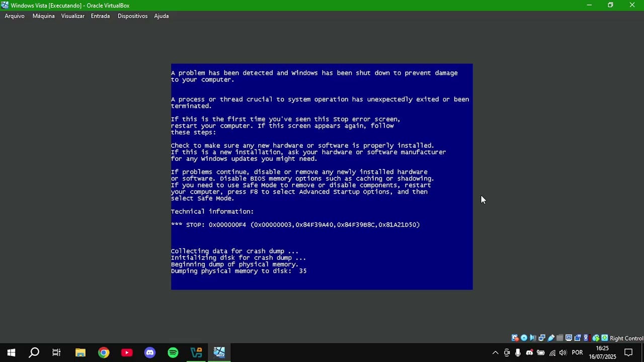Viewport: 644px width, 362px height.
Task: Open the notification center icon
Action: [628, 353]
